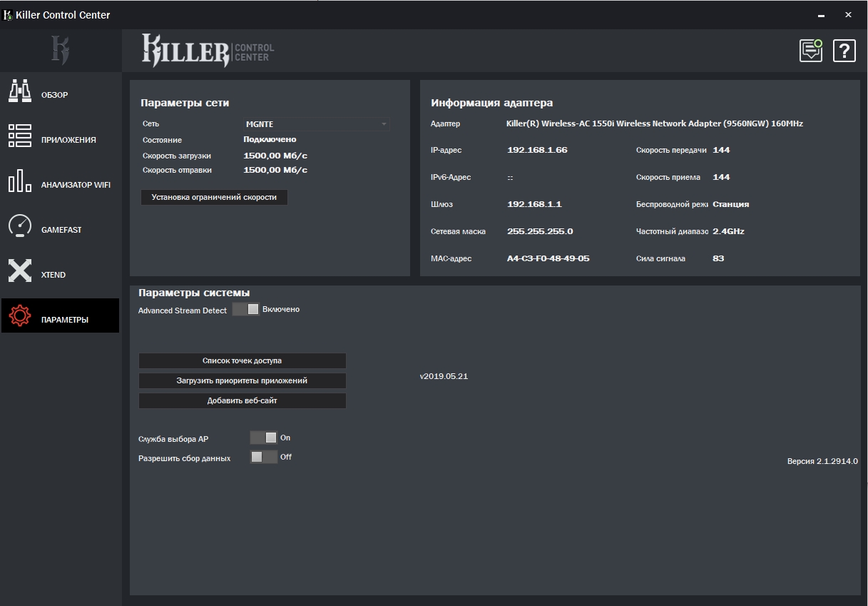Click the Информация адаптера heading
868x606 pixels.
[491, 103]
